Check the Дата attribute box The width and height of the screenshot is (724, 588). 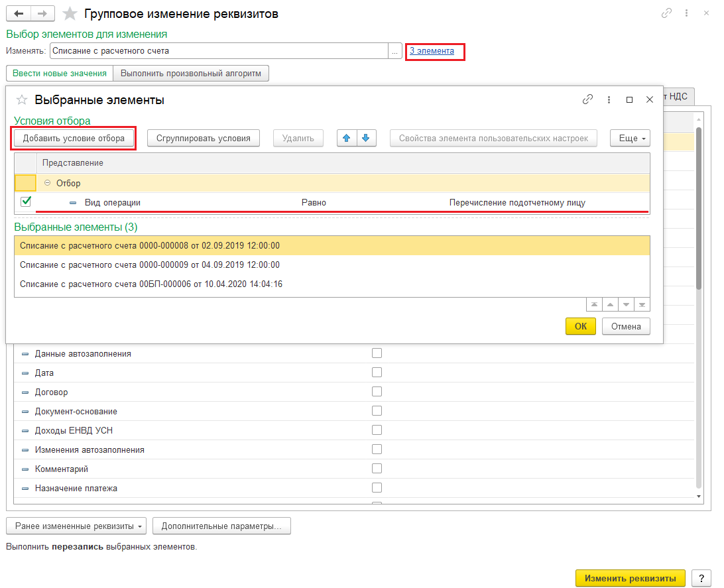[377, 373]
